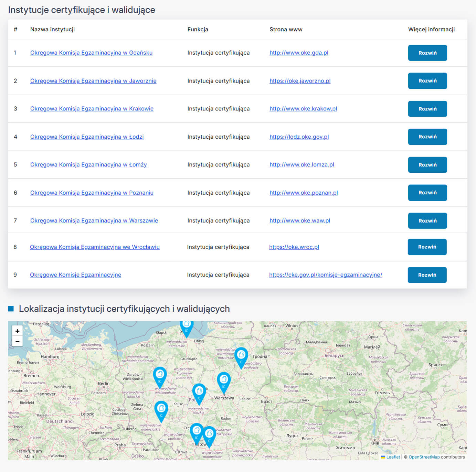Click the Leaflet attribution link

[x=393, y=457]
